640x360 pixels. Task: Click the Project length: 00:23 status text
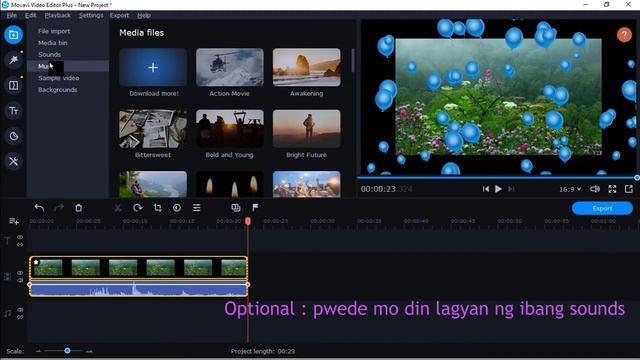(x=263, y=351)
